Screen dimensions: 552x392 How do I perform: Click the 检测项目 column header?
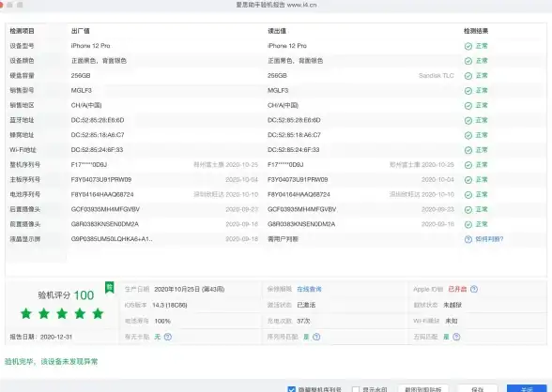pyautogui.click(x=22, y=31)
